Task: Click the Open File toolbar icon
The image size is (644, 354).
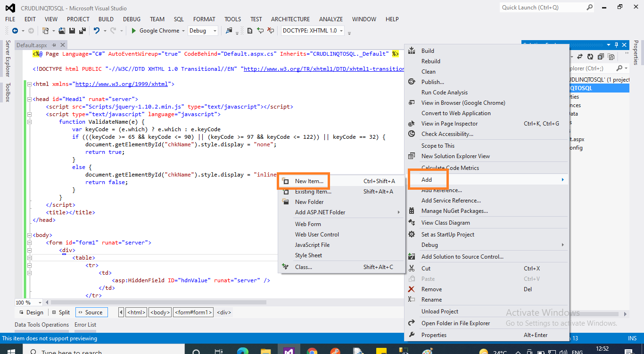Action: [63, 31]
